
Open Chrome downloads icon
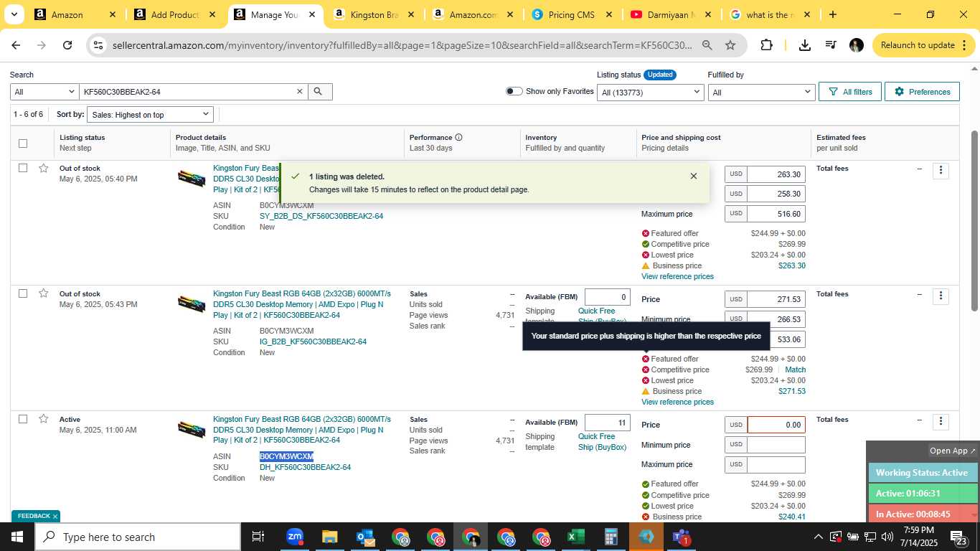click(805, 45)
